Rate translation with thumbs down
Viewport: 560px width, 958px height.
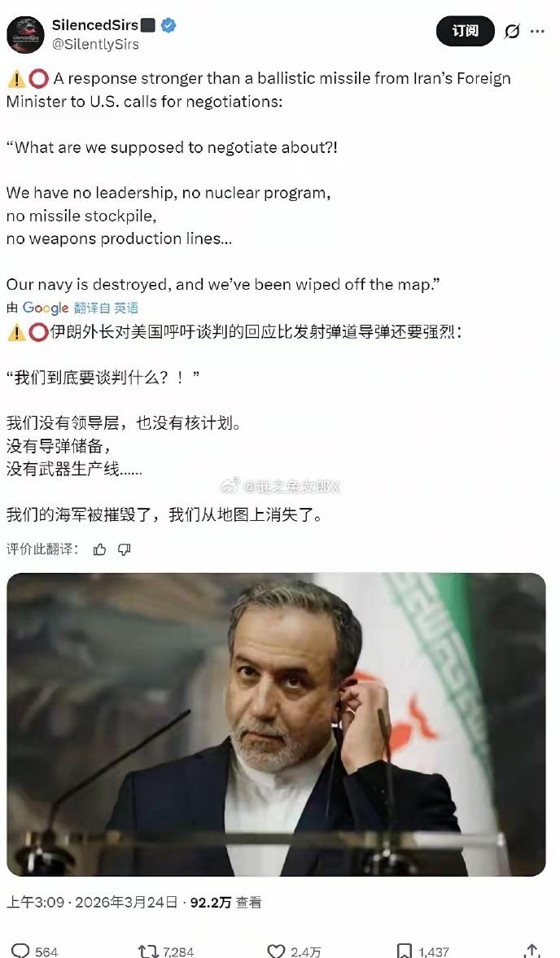point(125,550)
